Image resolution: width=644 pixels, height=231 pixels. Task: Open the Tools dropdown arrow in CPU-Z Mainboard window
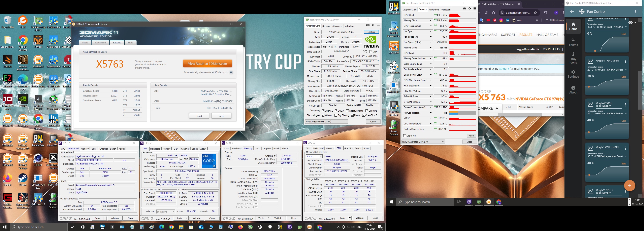pyautogui.click(x=105, y=218)
